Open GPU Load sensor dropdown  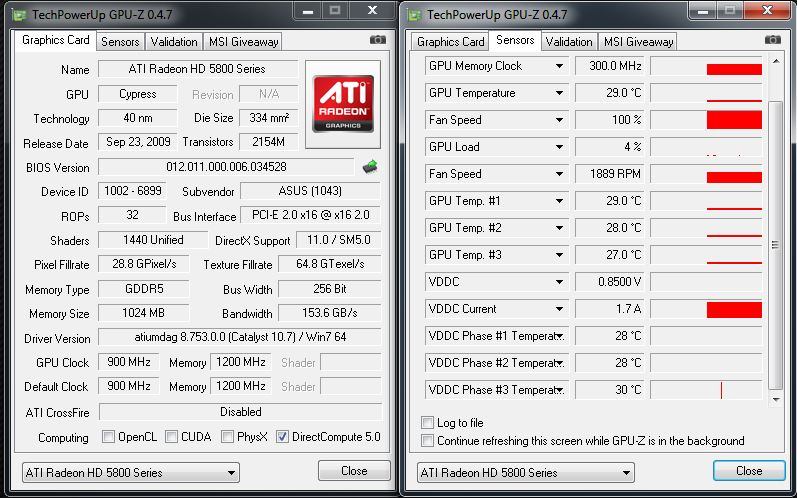[559, 147]
